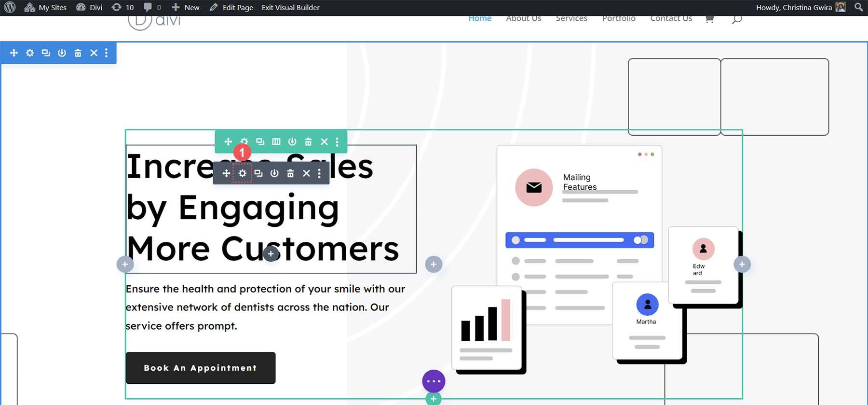The height and width of the screenshot is (405, 868).
Task: Close the green row toolbar X icon
Action: pos(324,142)
